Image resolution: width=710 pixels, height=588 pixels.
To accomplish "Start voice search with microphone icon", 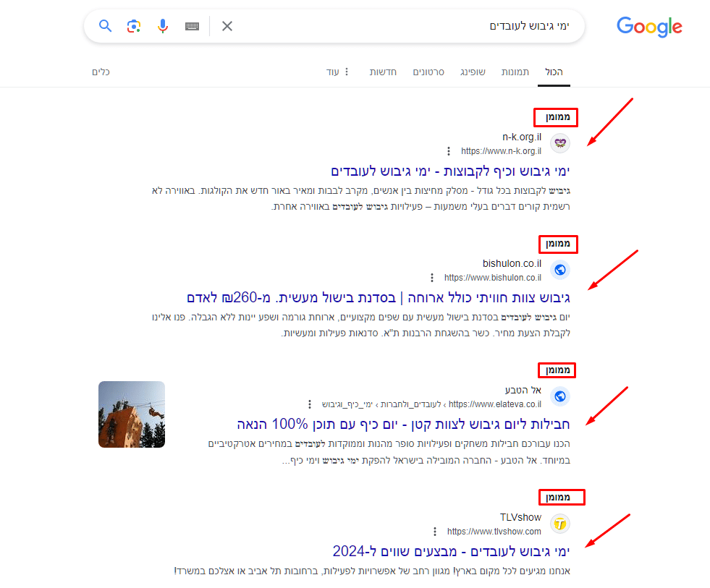I will (x=163, y=26).
